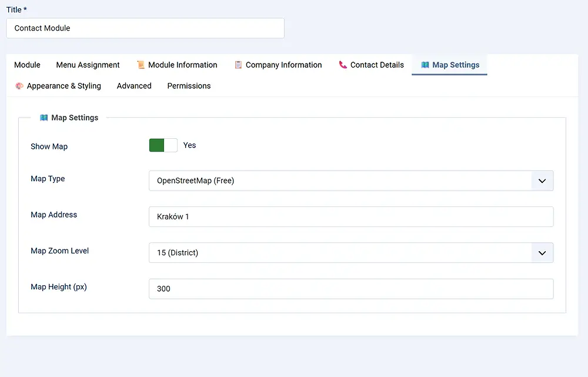This screenshot has width=588, height=377.
Task: Click the map icon on the Map Settings tab
Action: [425, 65]
